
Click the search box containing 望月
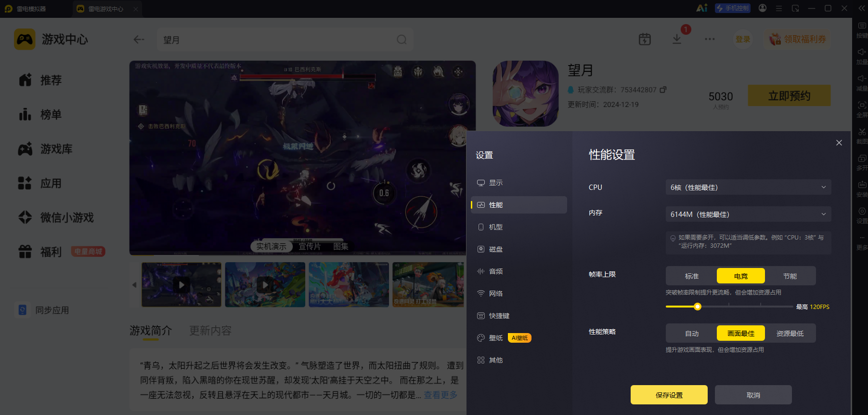285,40
